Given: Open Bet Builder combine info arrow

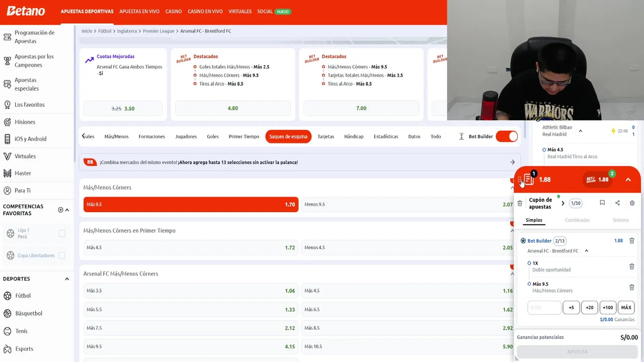Looking at the screenshot, I should [512, 162].
